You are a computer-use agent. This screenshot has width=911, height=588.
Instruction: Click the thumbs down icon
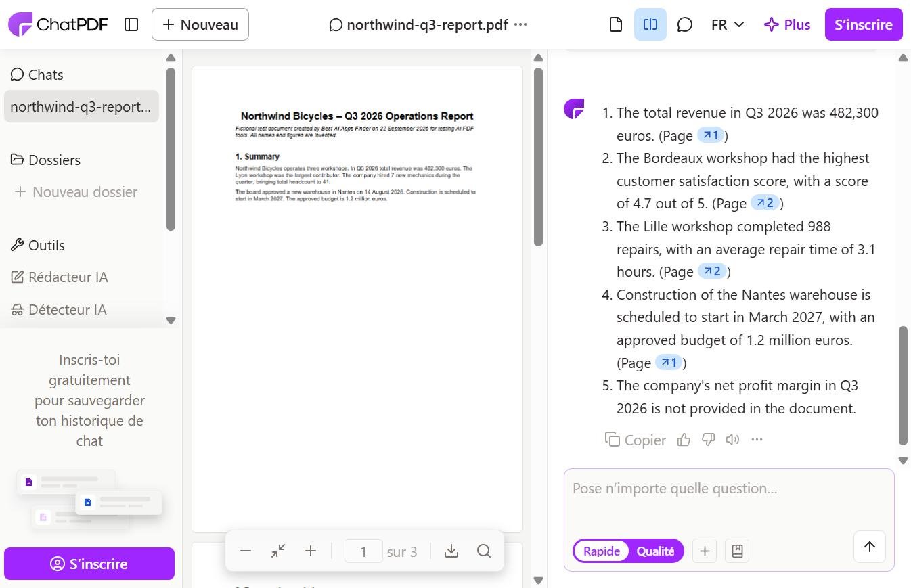(x=709, y=440)
